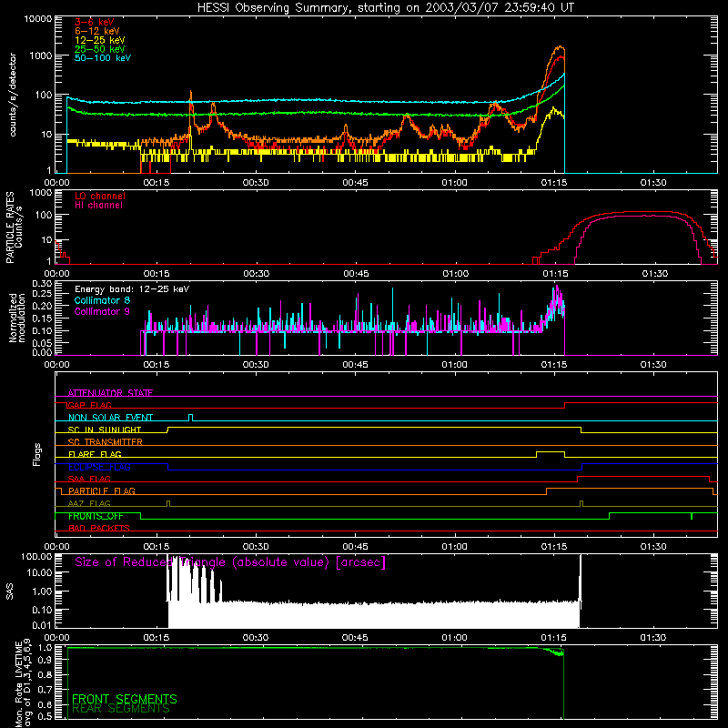Pick the cyan 50-100 keV legend entry
This screenshot has width=728, height=728.
click(x=103, y=58)
